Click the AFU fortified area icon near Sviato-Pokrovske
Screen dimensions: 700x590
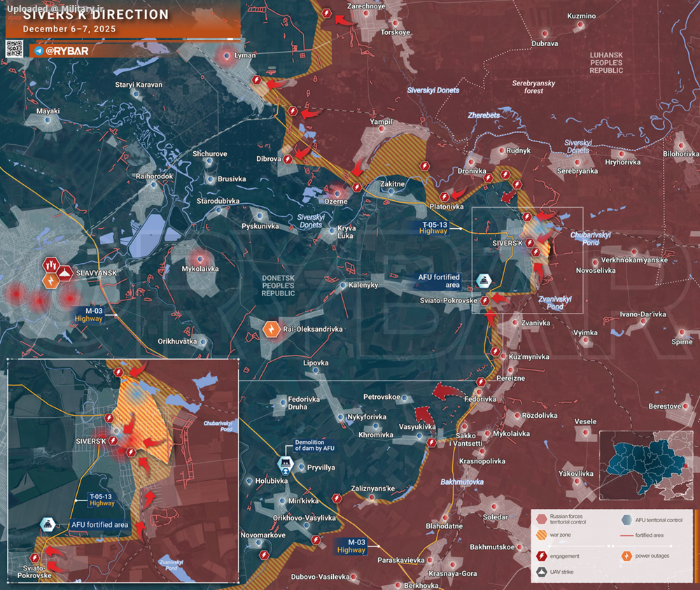coord(484,281)
